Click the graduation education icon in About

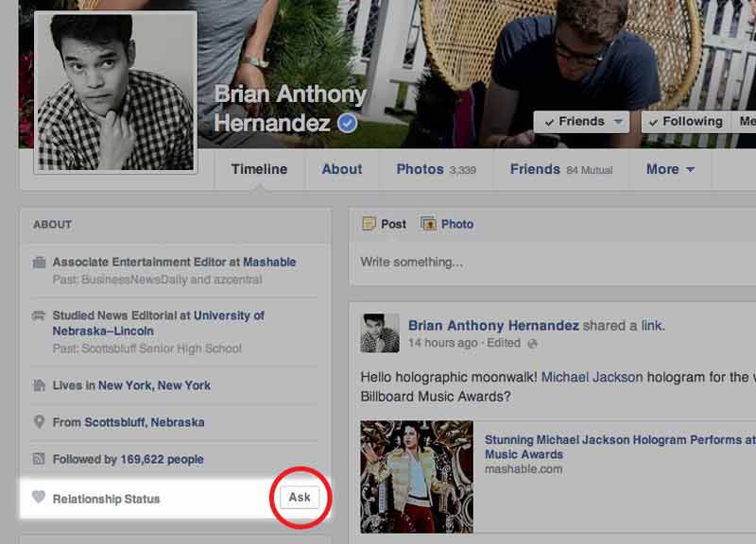(x=40, y=316)
